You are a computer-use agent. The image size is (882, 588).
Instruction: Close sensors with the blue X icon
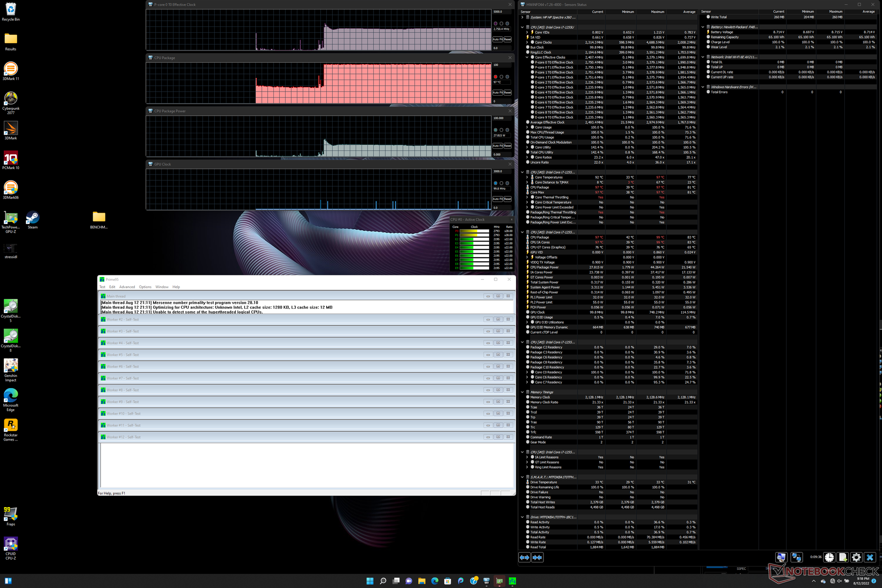(x=870, y=557)
